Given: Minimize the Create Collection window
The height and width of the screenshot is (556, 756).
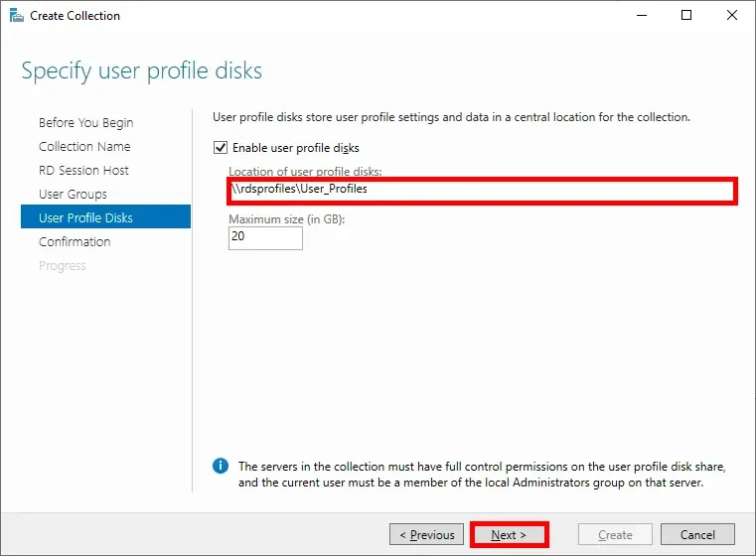Looking at the screenshot, I should [642, 16].
